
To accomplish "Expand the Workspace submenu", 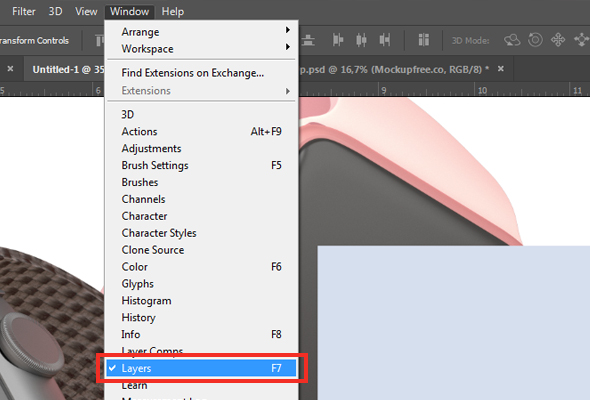I will click(201, 49).
